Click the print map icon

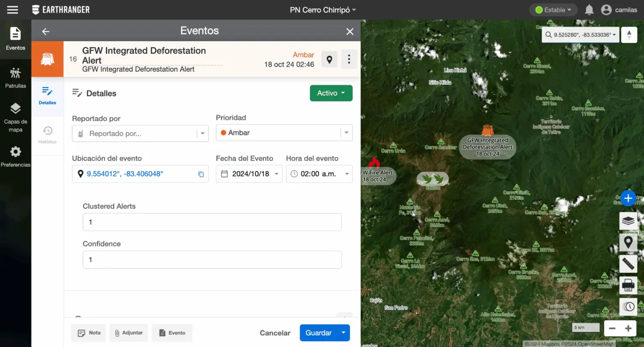(628, 285)
